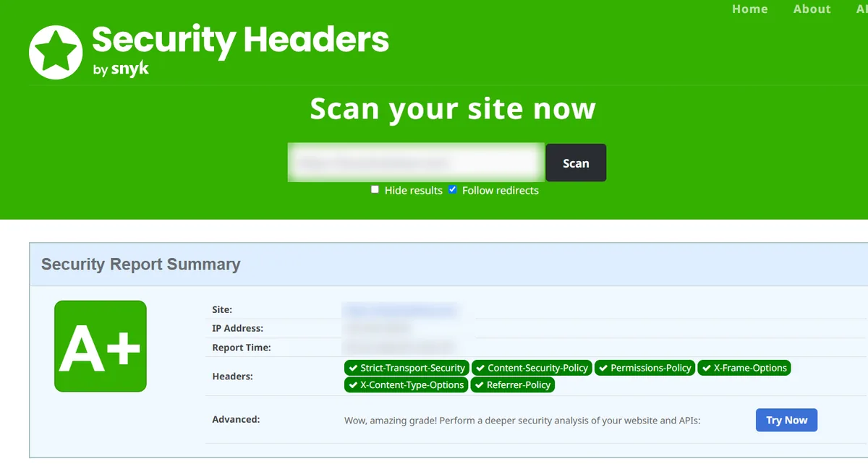Click the Security Headers title text
The image size is (868, 469).
[x=241, y=39]
